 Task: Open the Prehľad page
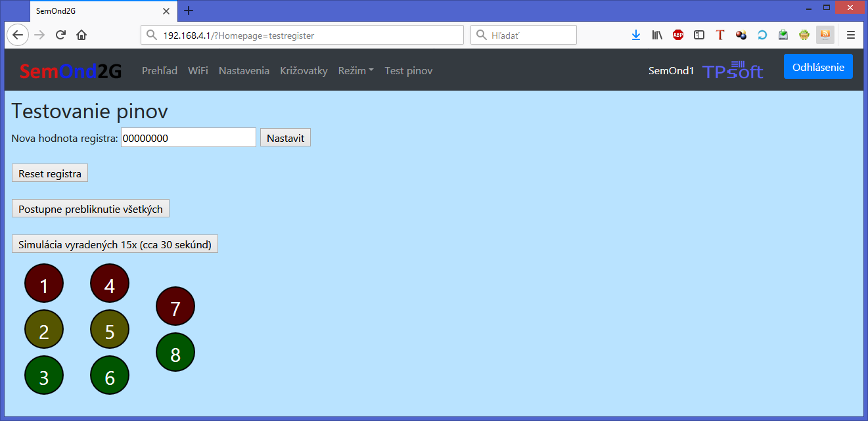click(160, 70)
